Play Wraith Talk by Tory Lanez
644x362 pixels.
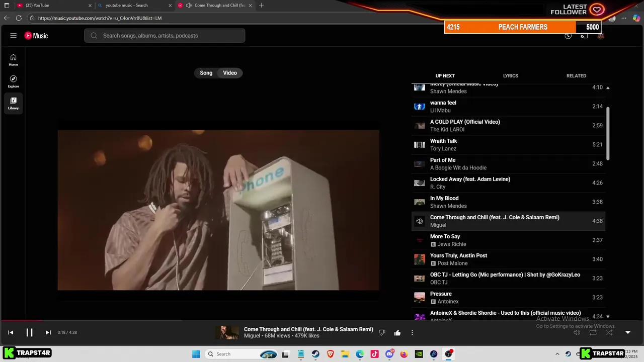(508, 145)
